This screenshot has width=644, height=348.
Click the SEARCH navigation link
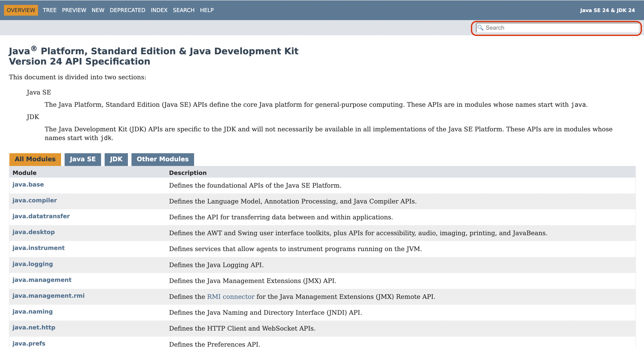pos(184,10)
